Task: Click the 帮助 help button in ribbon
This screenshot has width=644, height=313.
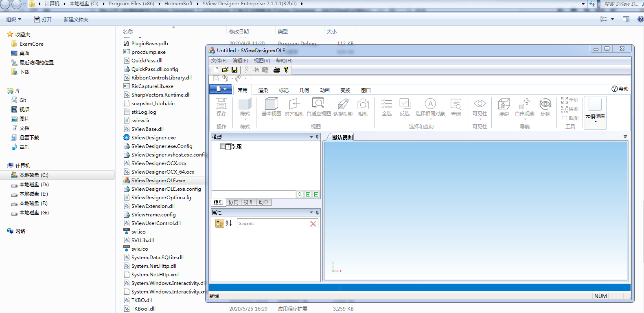Action: tap(620, 89)
